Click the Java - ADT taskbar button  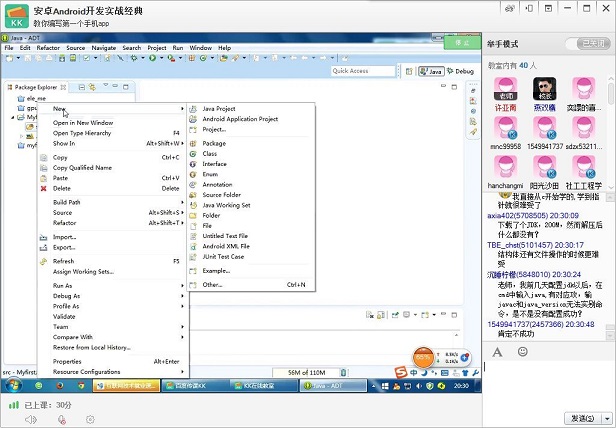tap(333, 386)
